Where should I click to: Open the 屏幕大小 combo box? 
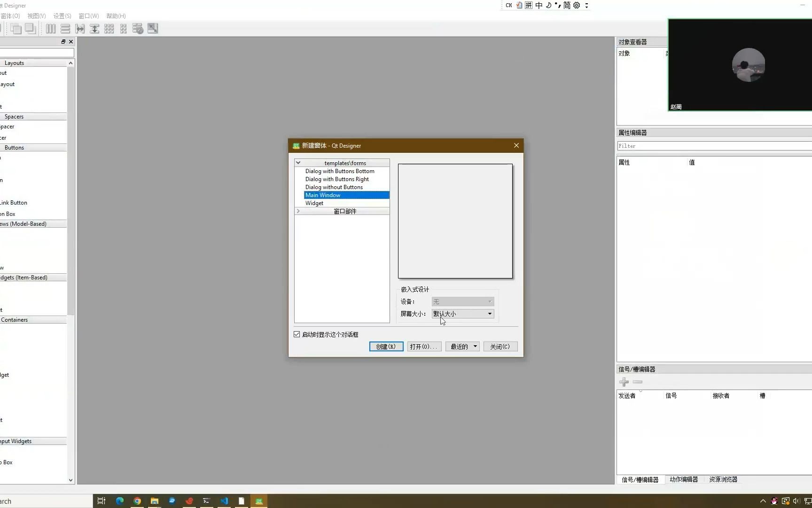click(463, 314)
